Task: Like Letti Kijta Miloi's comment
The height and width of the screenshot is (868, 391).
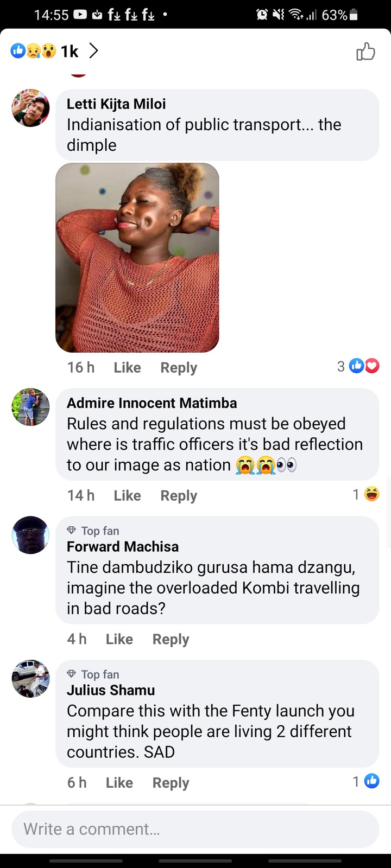Action: pos(127,367)
